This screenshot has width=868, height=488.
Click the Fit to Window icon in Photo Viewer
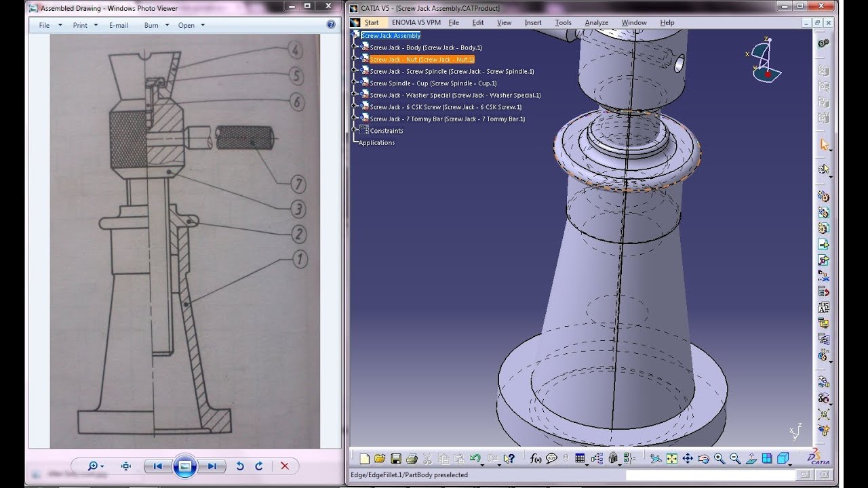pos(126,466)
